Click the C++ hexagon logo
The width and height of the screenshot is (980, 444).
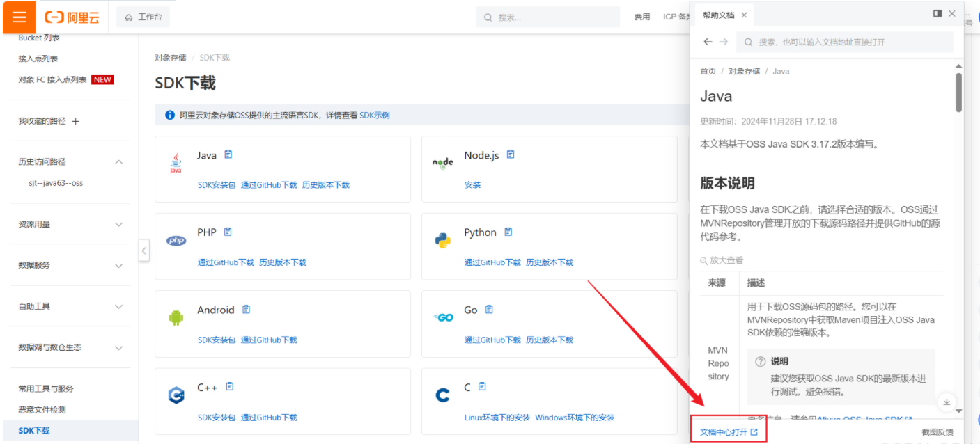(x=176, y=395)
